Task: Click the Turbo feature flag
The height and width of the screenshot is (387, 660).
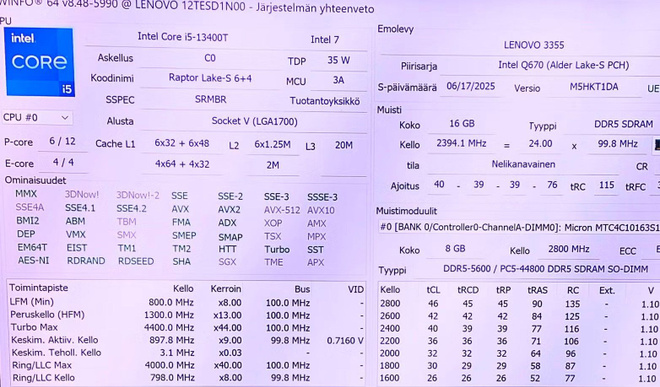Action: pyautogui.click(x=277, y=250)
